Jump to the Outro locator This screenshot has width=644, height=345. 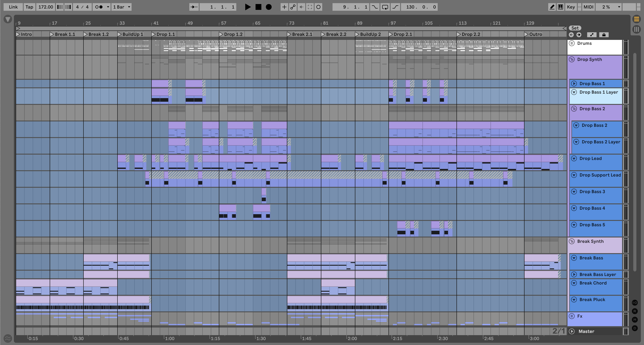(526, 34)
